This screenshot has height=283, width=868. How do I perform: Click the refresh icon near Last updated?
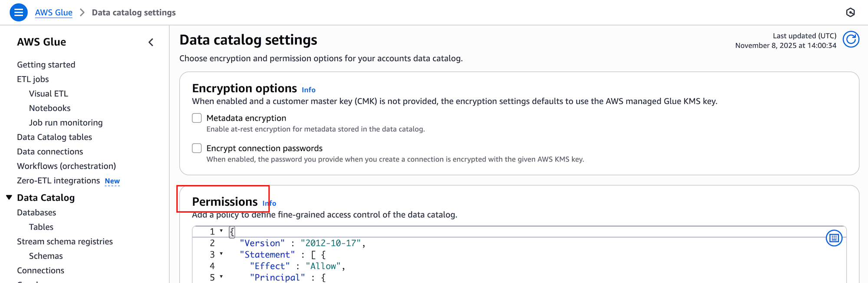click(x=851, y=39)
